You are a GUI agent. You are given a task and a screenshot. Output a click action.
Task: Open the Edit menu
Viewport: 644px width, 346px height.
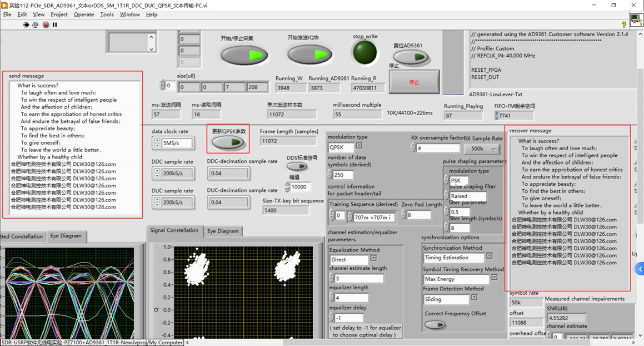tap(22, 14)
